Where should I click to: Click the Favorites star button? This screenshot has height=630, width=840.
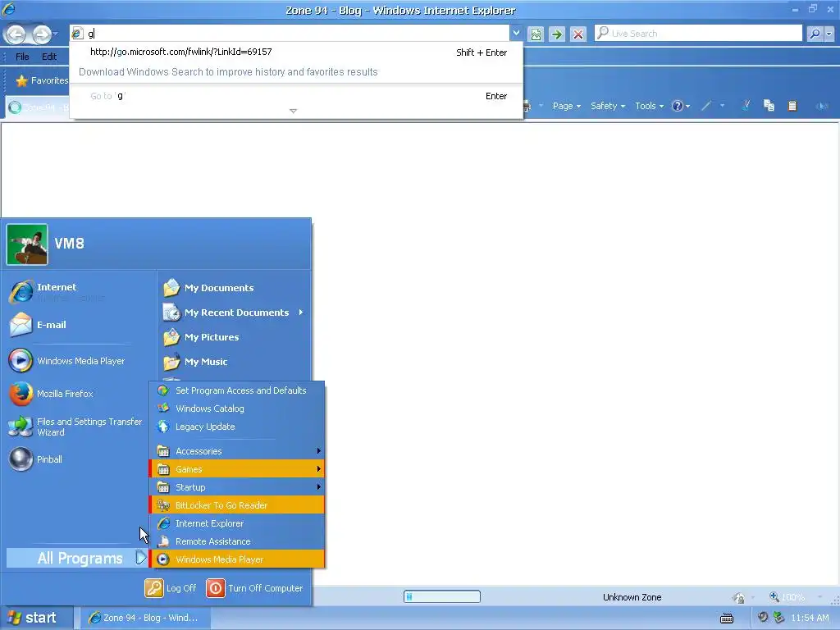click(x=42, y=80)
